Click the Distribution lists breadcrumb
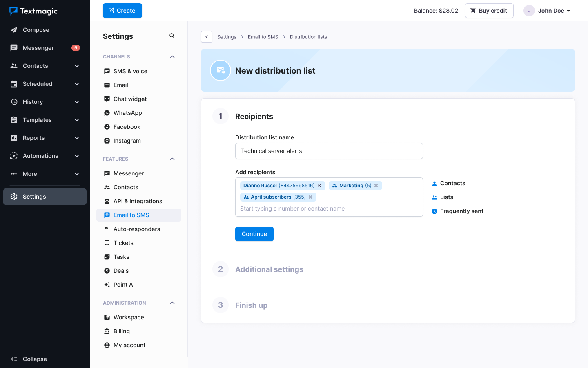588x368 pixels. point(308,37)
